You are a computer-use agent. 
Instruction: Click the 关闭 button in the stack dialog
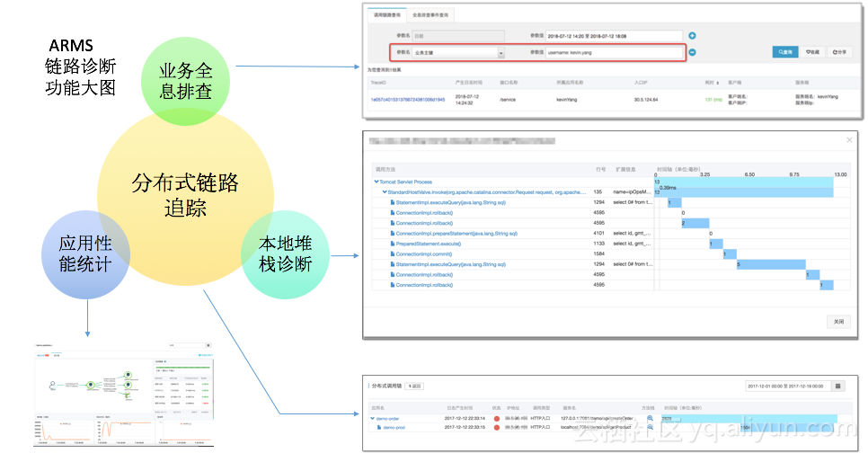(838, 321)
